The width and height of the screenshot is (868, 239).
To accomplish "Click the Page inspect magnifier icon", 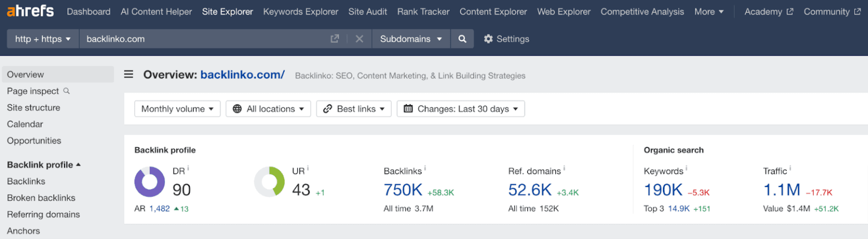I will click(x=67, y=91).
